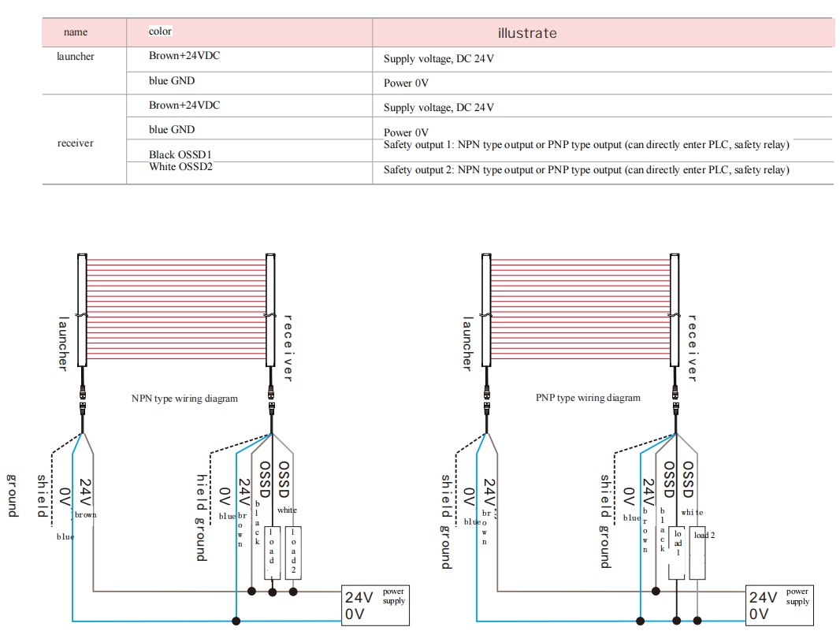Click the Safety output 1 description text
Viewport: 840px width, 638px height.
586,145
